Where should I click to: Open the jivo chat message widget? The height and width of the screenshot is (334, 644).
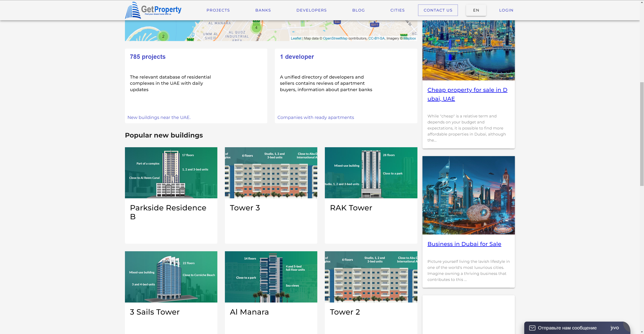pyautogui.click(x=567, y=327)
